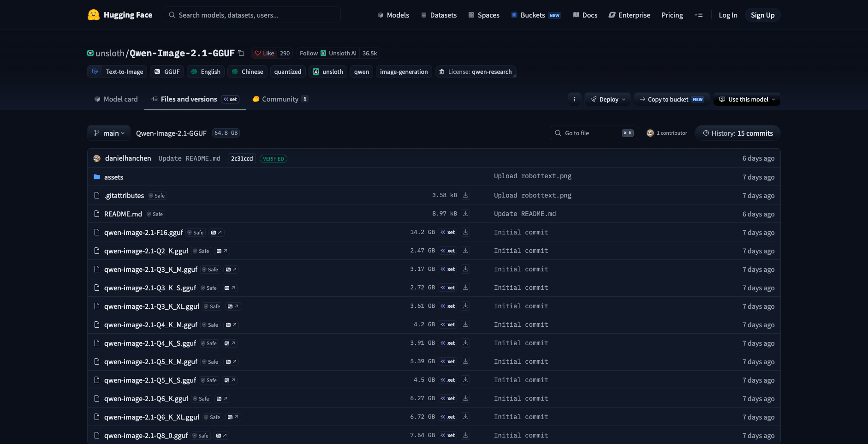This screenshot has height=444, width=868.
Task: Open GGUF viewer for Q5_K_S.gguf file
Action: [230, 380]
